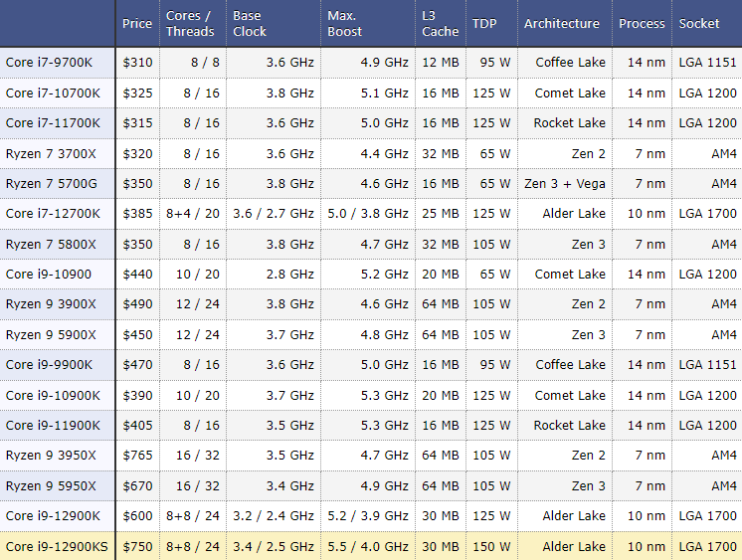The width and height of the screenshot is (742, 560).
Task: Select the Core i9-10900 row name
Action: (49, 275)
